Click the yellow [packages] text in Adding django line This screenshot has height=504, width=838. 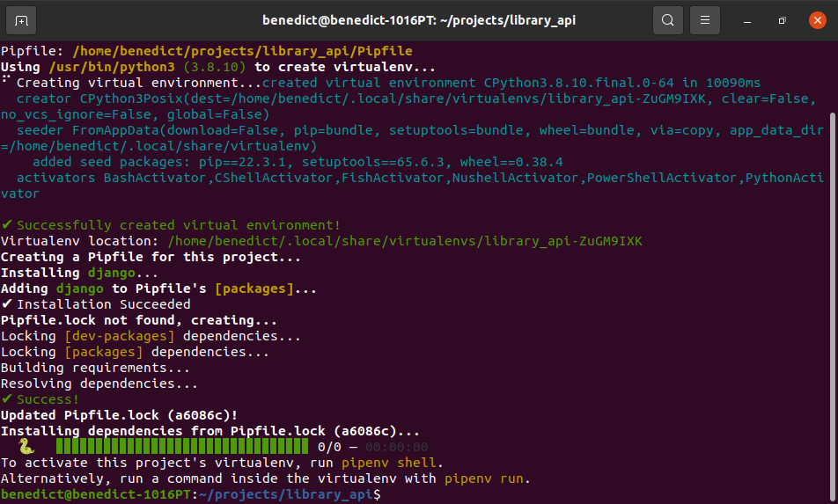point(254,289)
